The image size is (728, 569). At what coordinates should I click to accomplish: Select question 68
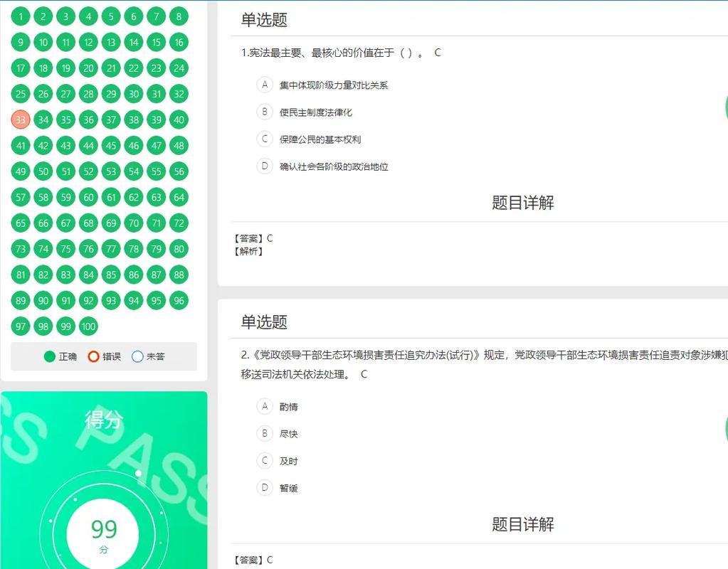pyautogui.click(x=88, y=223)
